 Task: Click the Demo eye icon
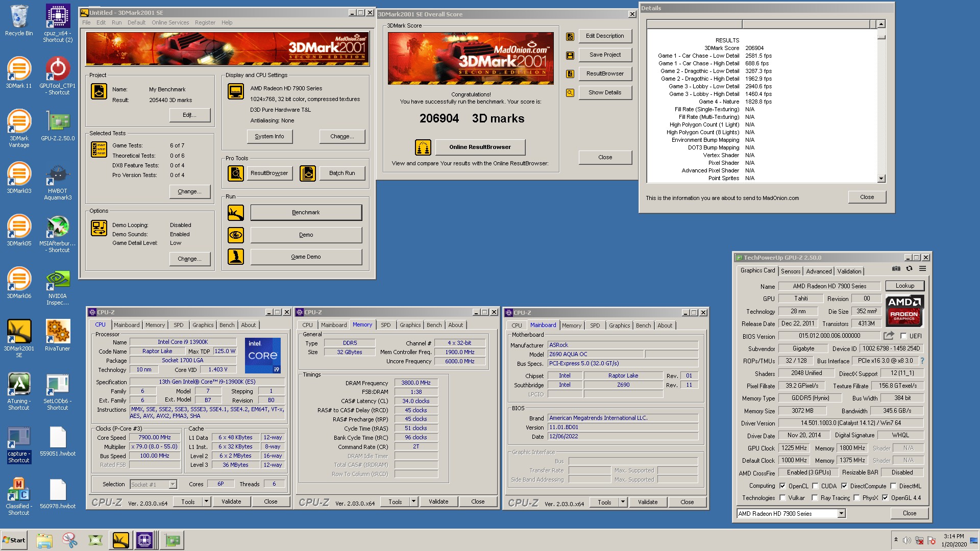point(236,235)
